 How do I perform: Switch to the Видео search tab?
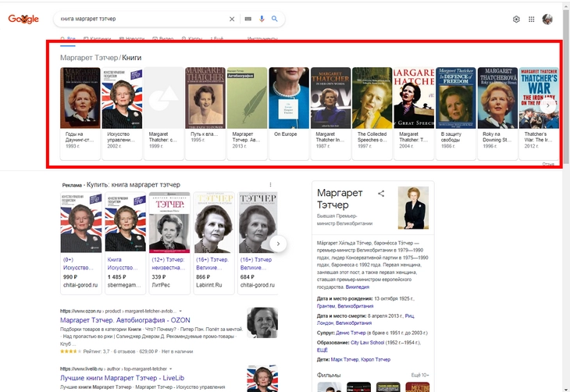163,38
